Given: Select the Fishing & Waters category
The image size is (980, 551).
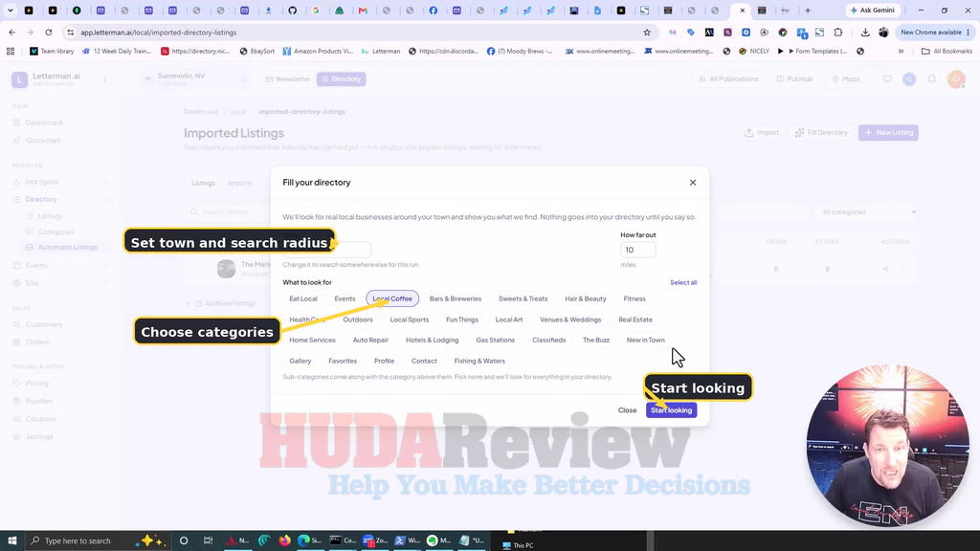Looking at the screenshot, I should (x=479, y=361).
